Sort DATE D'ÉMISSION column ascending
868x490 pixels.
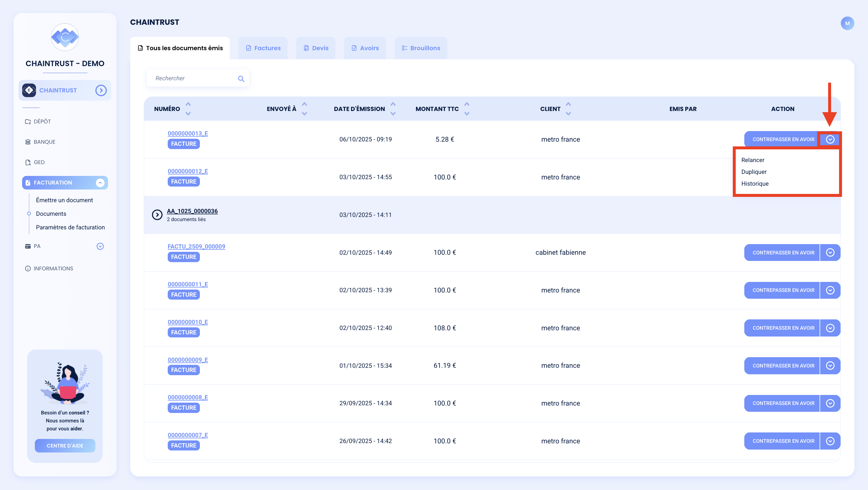[393, 104]
